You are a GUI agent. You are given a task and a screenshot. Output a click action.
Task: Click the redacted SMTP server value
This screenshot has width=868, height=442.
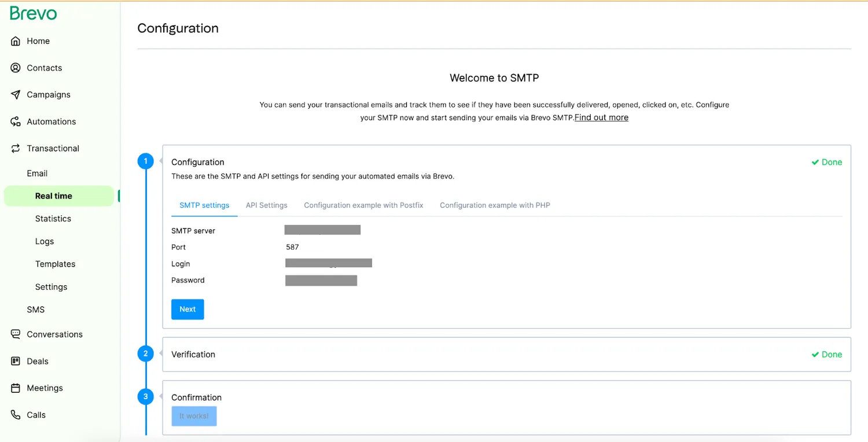click(x=322, y=230)
